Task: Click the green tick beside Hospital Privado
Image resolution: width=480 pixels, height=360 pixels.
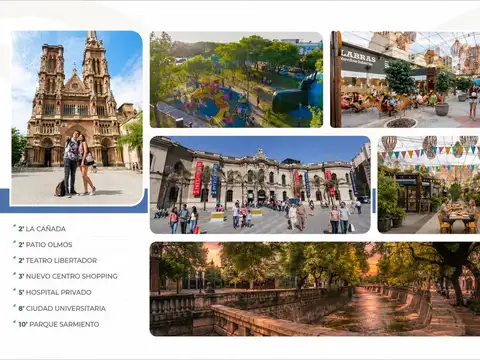Action: 14,290
